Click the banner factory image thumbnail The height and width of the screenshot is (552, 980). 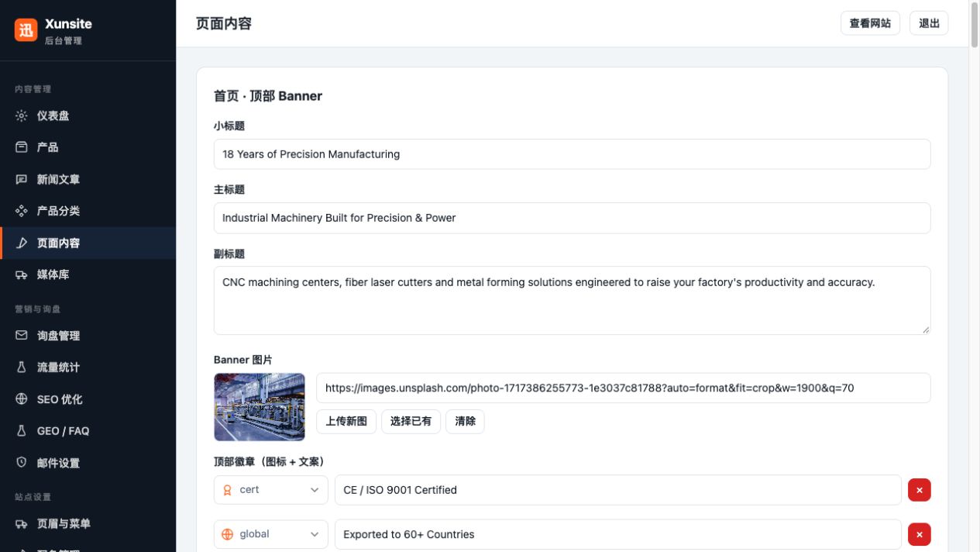point(260,407)
